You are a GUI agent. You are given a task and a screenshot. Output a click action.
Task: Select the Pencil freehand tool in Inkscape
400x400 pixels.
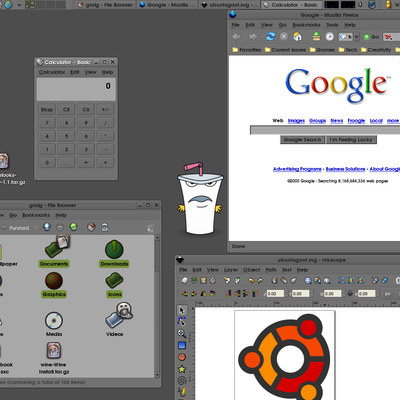point(182,392)
